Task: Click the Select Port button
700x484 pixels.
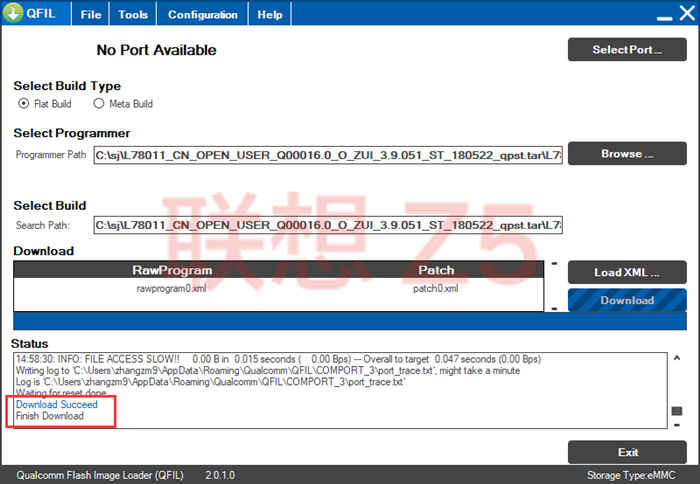Action: point(627,50)
